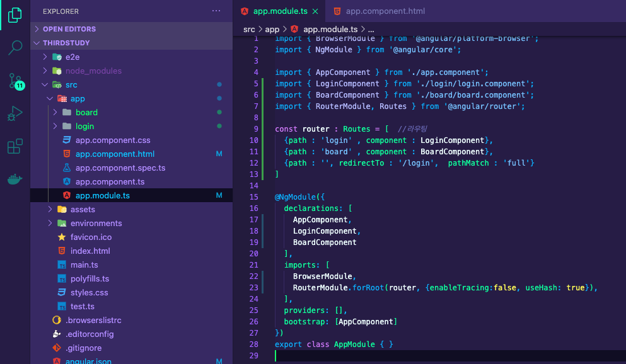626x364 pixels.
Task: Click the app folder icon
Action: point(62,98)
